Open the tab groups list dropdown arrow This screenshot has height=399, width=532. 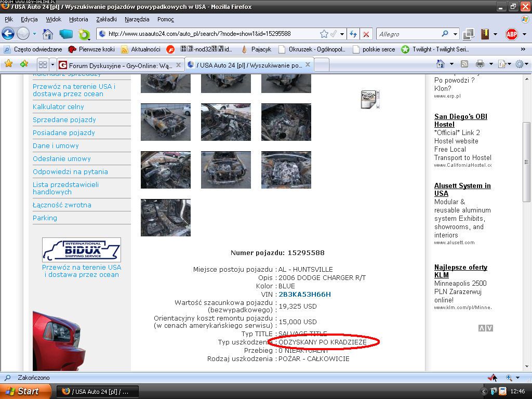pos(52,64)
